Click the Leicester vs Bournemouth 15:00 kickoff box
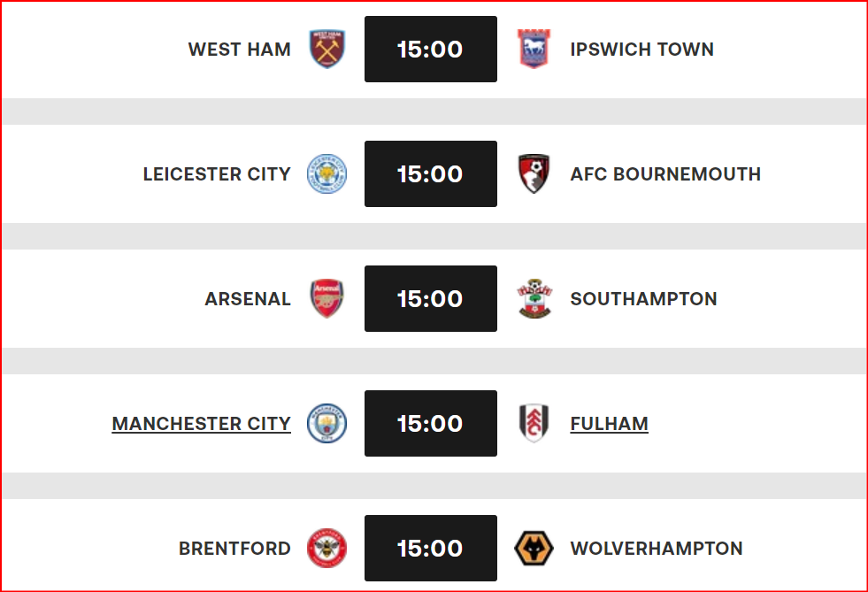The image size is (868, 592). pos(431,174)
